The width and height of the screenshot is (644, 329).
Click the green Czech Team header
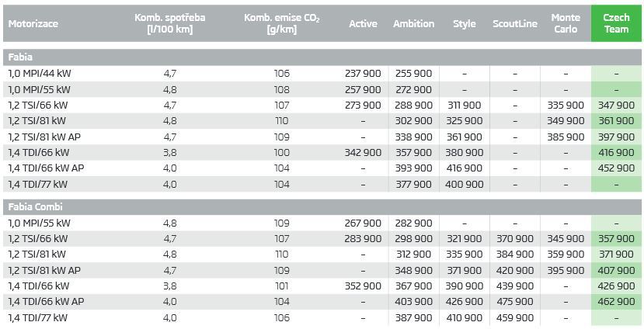[616, 23]
